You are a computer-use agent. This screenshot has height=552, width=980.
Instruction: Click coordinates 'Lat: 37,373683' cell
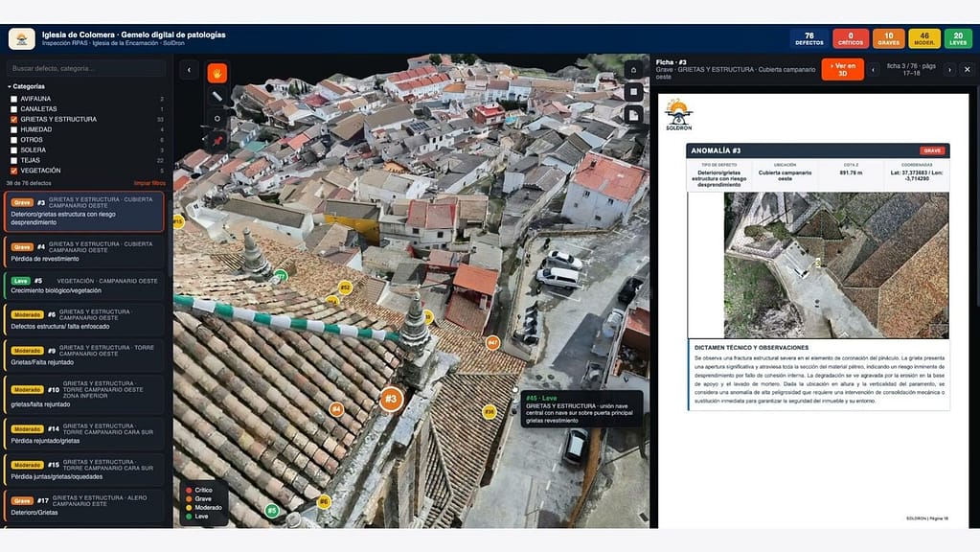tap(917, 175)
